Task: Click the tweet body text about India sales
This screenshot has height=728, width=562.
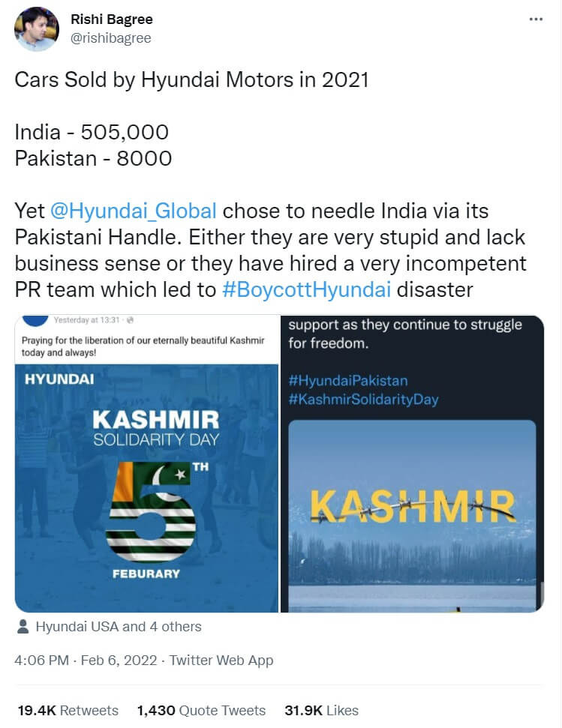Action: pyautogui.click(x=92, y=133)
